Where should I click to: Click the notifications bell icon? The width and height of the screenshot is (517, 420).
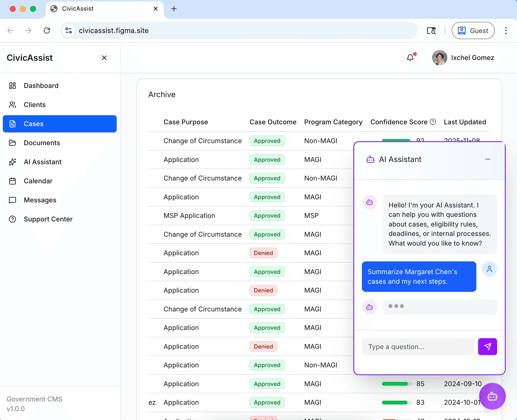point(410,58)
